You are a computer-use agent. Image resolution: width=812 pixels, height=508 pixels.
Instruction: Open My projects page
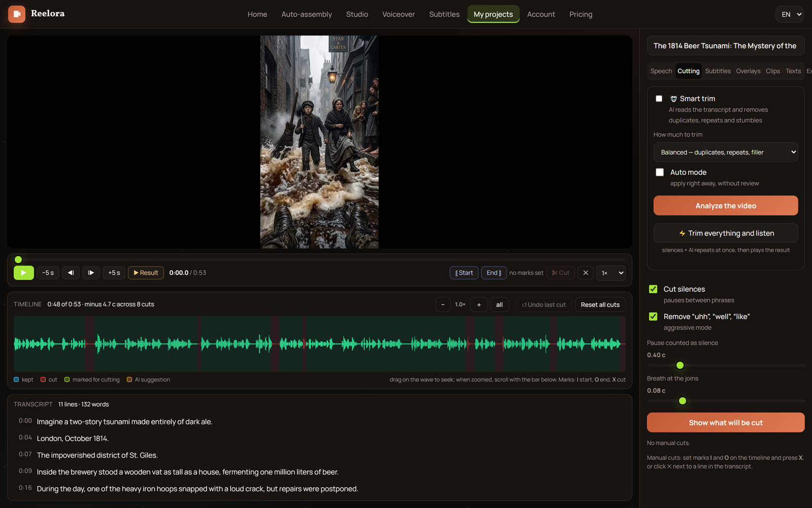pos(493,14)
